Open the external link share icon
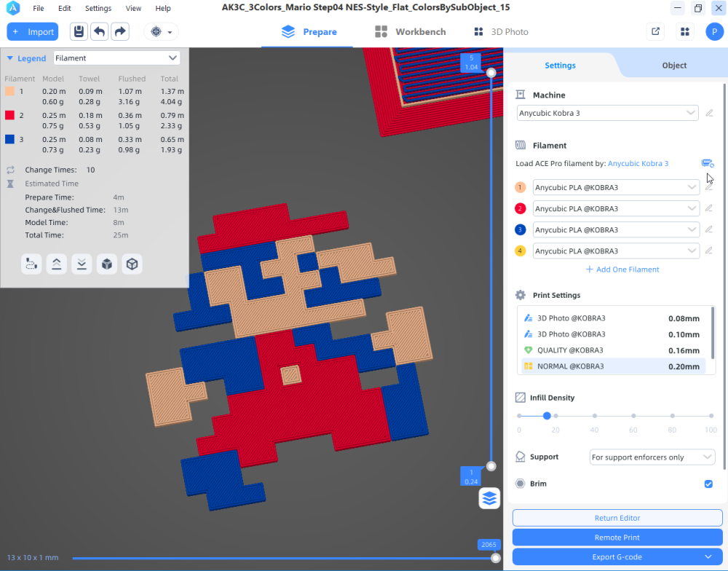The image size is (728, 571). [x=656, y=31]
